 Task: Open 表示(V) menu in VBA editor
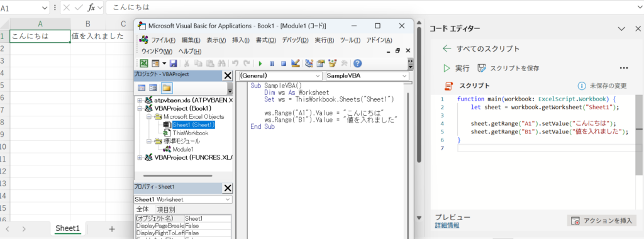pyautogui.click(x=216, y=40)
